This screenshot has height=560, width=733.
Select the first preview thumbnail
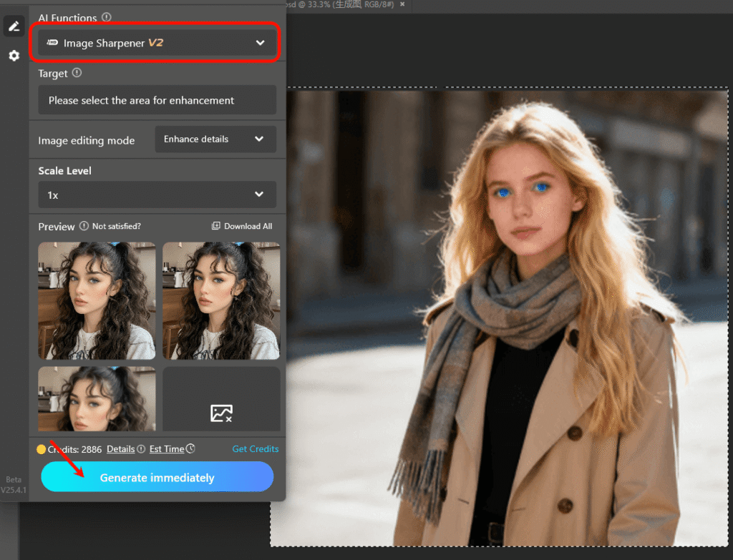(x=97, y=300)
